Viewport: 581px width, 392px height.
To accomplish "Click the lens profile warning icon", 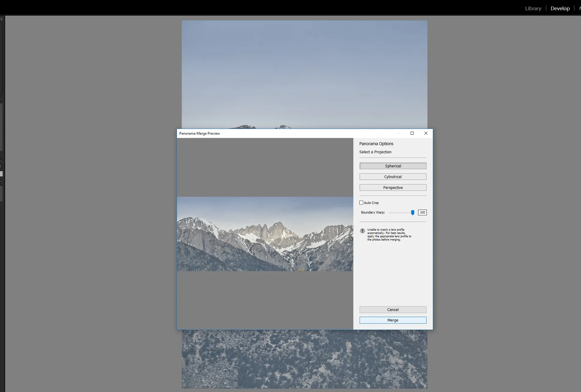I will pos(362,231).
